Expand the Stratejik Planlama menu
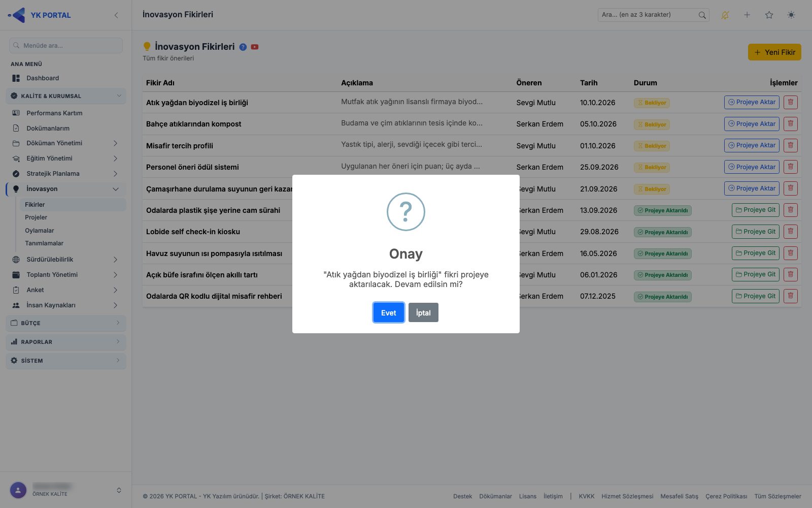Image resolution: width=812 pixels, height=508 pixels. pyautogui.click(x=66, y=174)
